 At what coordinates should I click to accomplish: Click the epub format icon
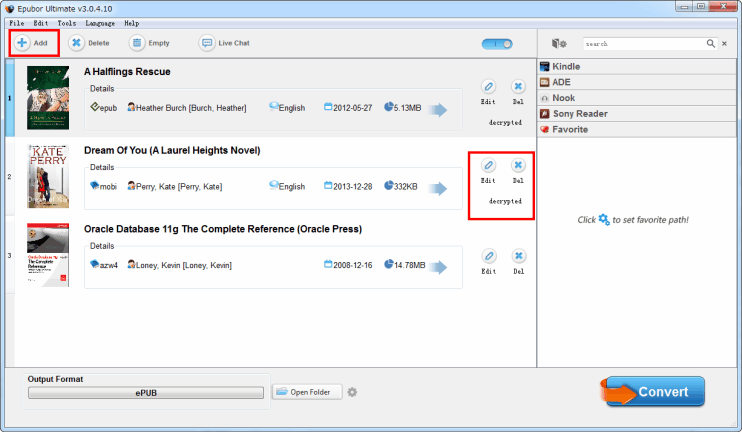95,107
